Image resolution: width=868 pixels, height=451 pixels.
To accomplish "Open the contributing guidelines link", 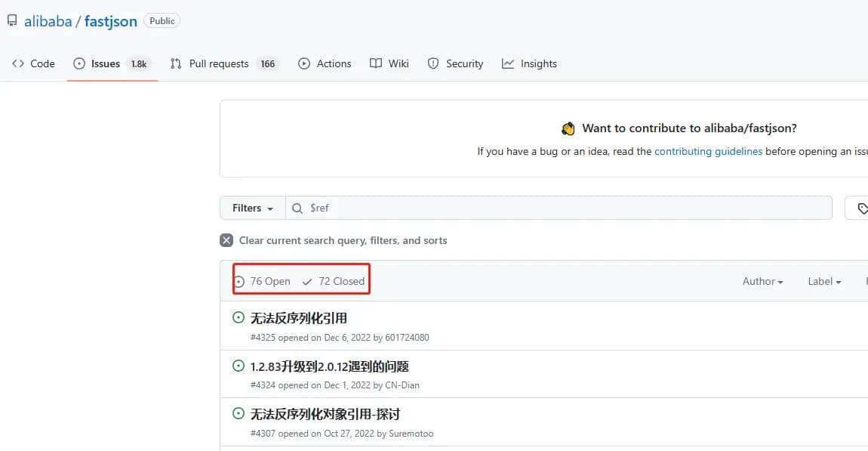I will tap(708, 151).
